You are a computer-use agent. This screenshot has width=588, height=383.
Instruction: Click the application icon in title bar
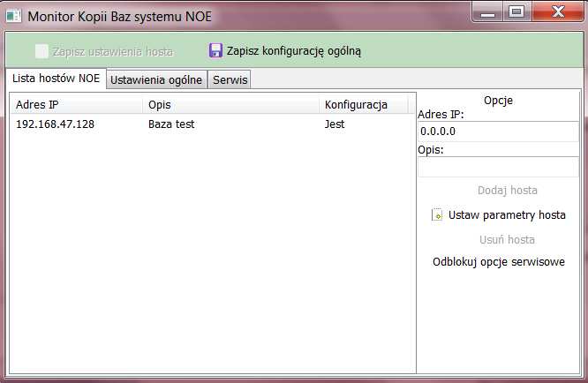[x=13, y=16]
